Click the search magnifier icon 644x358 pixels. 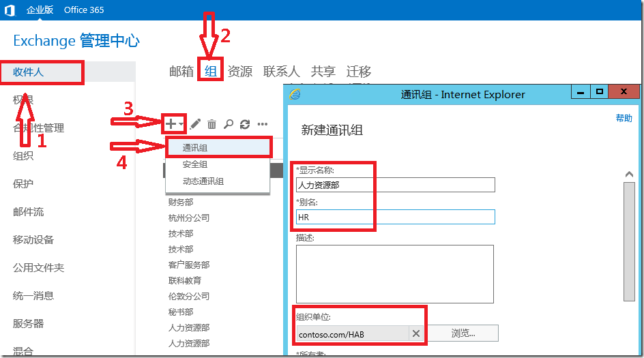[x=229, y=124]
